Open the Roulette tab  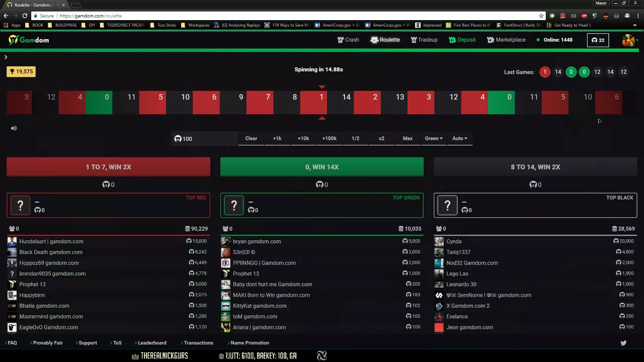click(385, 40)
